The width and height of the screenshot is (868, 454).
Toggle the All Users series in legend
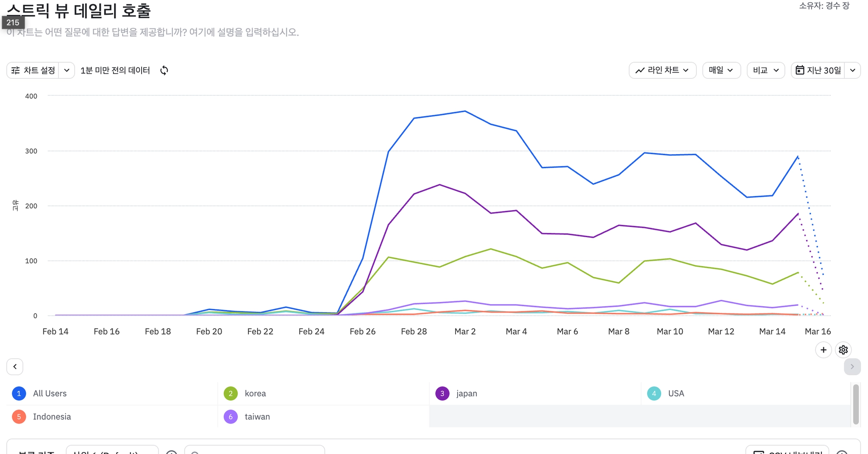pos(50,393)
